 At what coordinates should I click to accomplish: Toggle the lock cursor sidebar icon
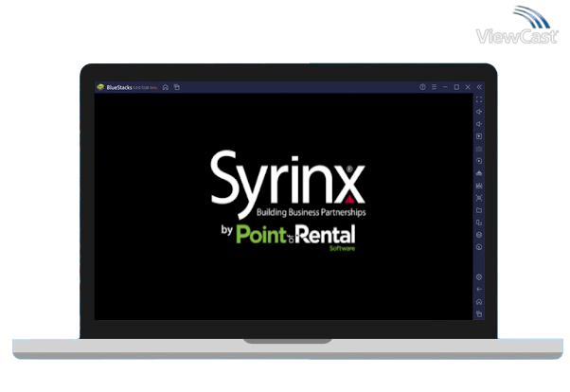pos(479,136)
